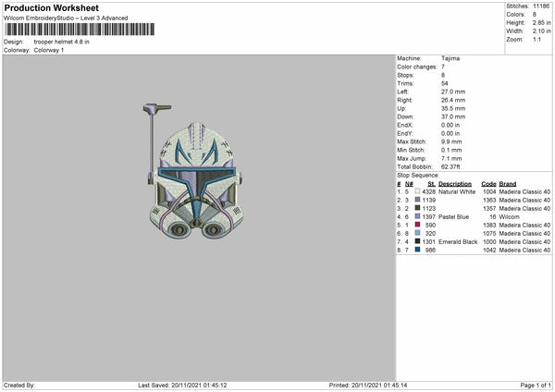The width and height of the screenshot is (555, 392).
Task: Click the barcode under the worksheet title
Action: point(80,30)
